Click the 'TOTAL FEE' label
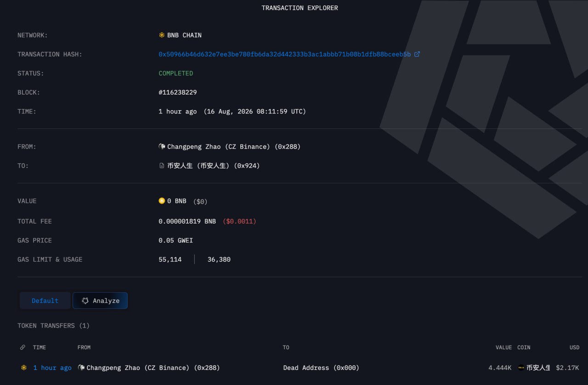 coord(34,221)
